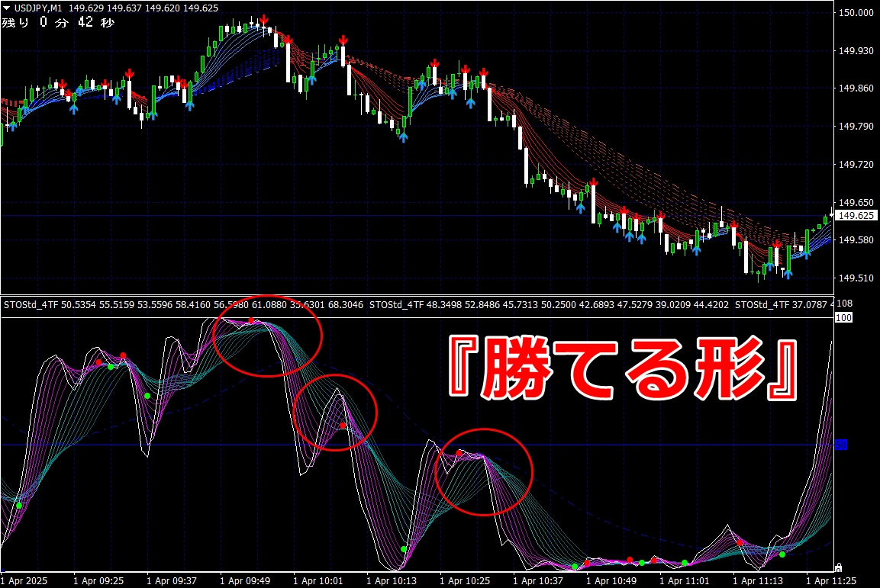The image size is (880, 588).
Task: Click the 1 Apr 10:25 time label
Action: (x=465, y=580)
